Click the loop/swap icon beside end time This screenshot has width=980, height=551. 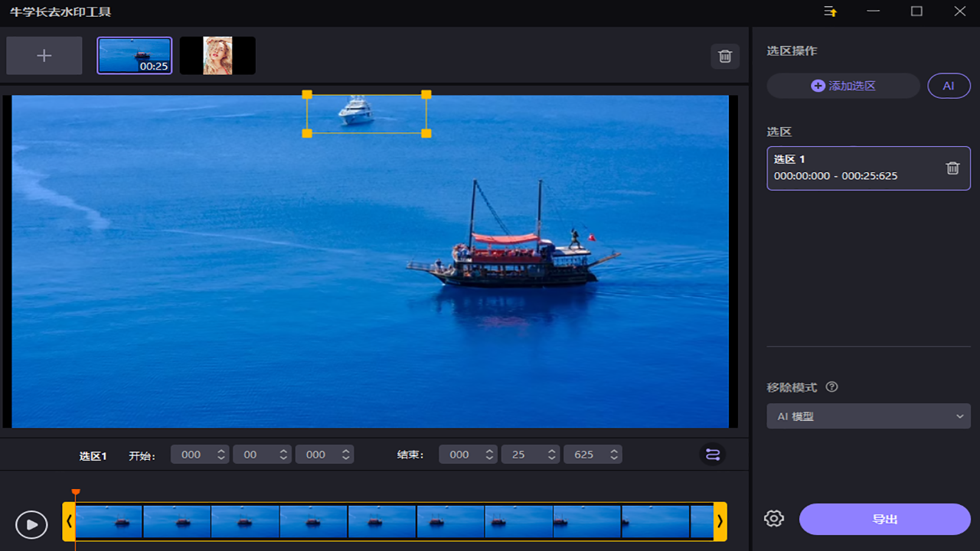tap(713, 455)
